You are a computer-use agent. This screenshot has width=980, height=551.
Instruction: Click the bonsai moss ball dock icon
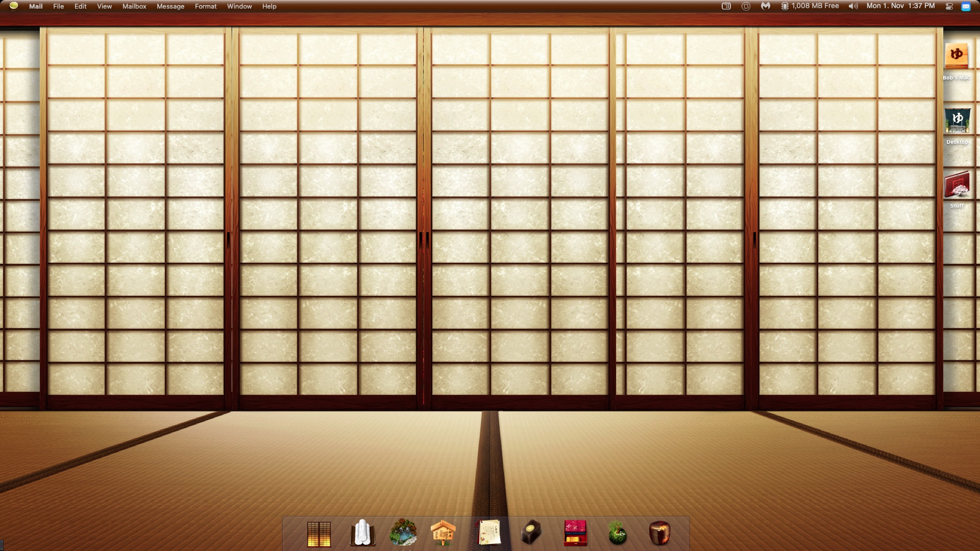tap(618, 534)
